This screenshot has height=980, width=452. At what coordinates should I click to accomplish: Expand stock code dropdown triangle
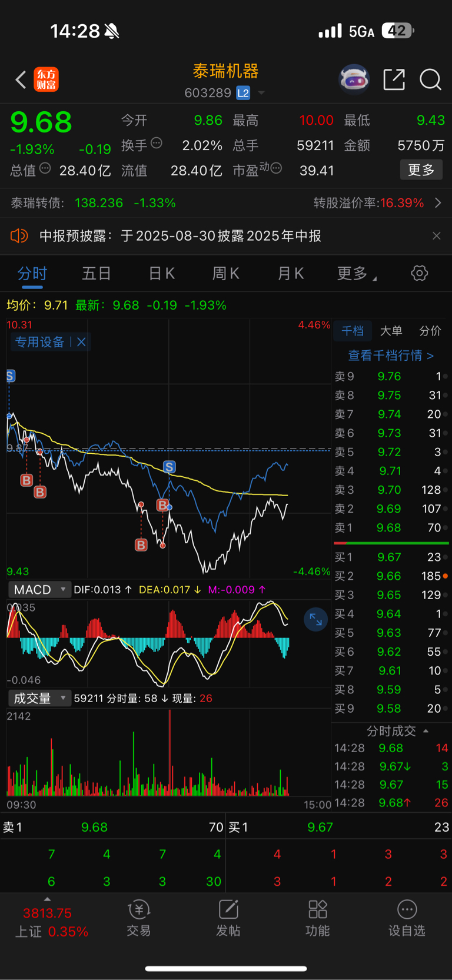[261, 93]
